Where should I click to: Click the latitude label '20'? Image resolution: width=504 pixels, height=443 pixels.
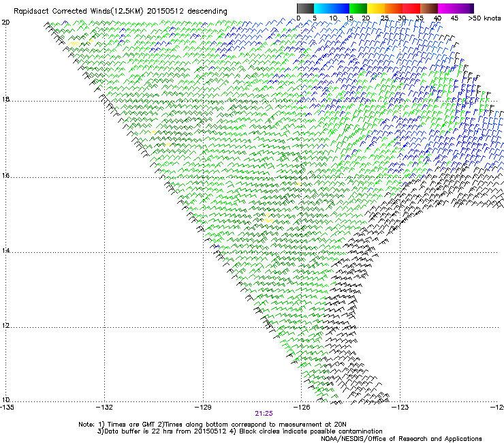(x=5, y=22)
